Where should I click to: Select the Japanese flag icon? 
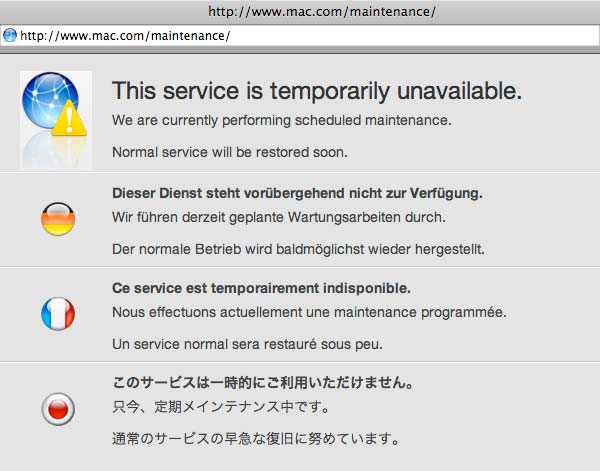click(x=58, y=408)
